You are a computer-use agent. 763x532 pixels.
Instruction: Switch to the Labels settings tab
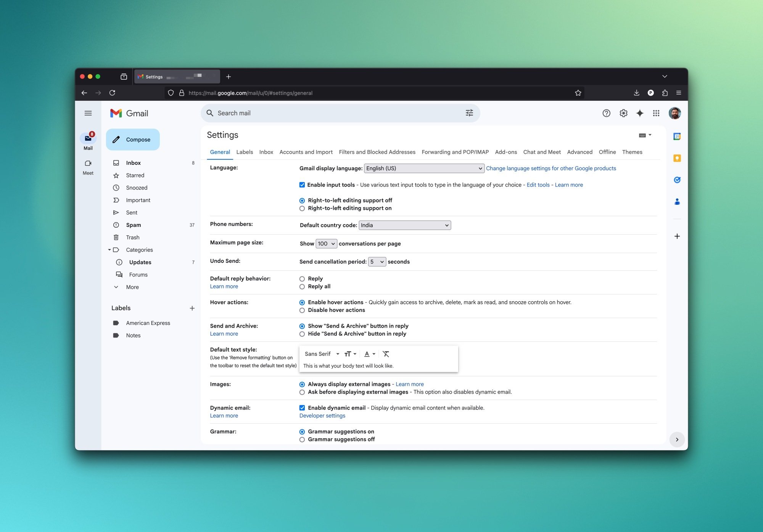pyautogui.click(x=245, y=152)
